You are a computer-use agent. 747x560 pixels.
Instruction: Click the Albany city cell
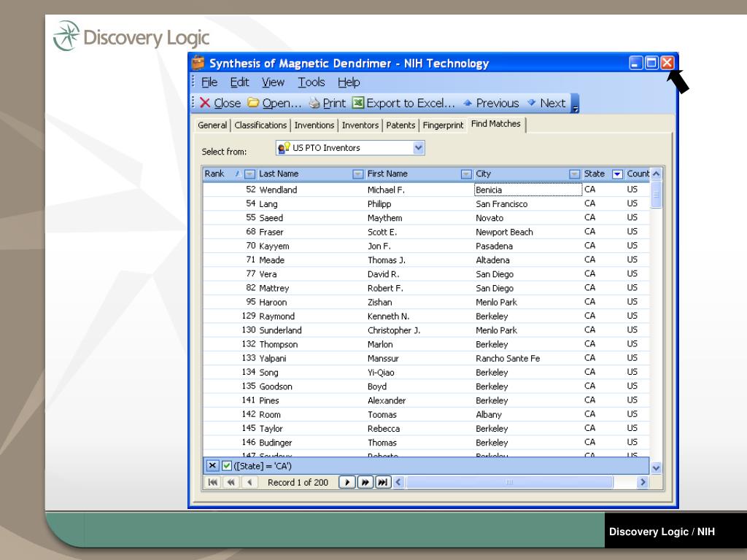pyautogui.click(x=528, y=414)
